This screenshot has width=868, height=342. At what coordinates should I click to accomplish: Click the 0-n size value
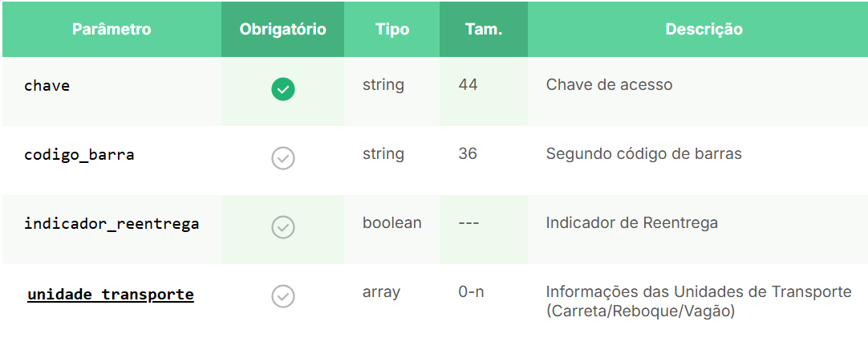(x=471, y=292)
